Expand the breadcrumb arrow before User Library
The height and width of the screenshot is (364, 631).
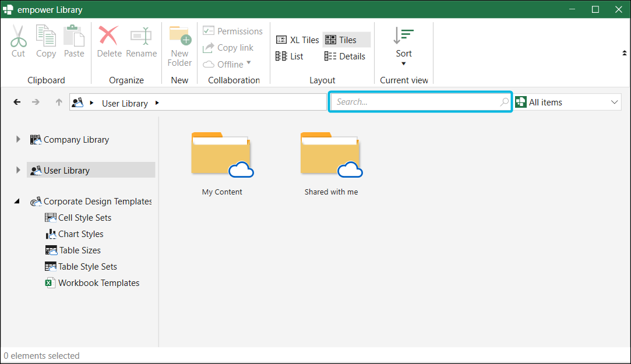(x=91, y=103)
